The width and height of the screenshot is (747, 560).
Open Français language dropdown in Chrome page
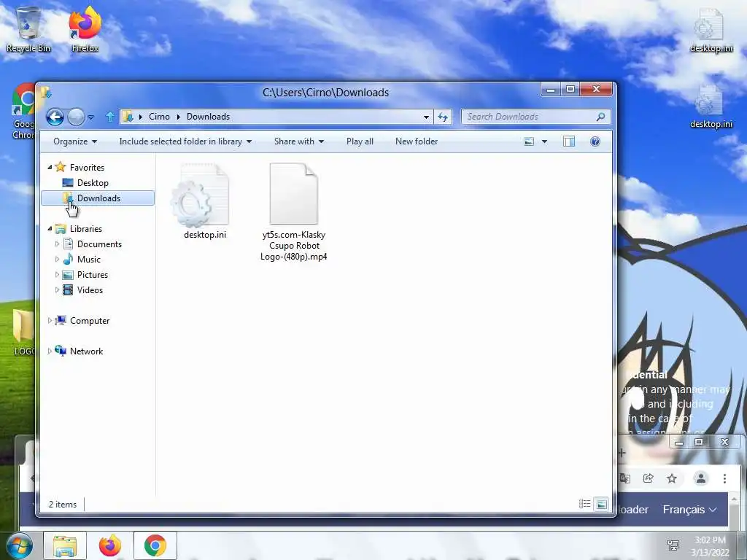(689, 510)
